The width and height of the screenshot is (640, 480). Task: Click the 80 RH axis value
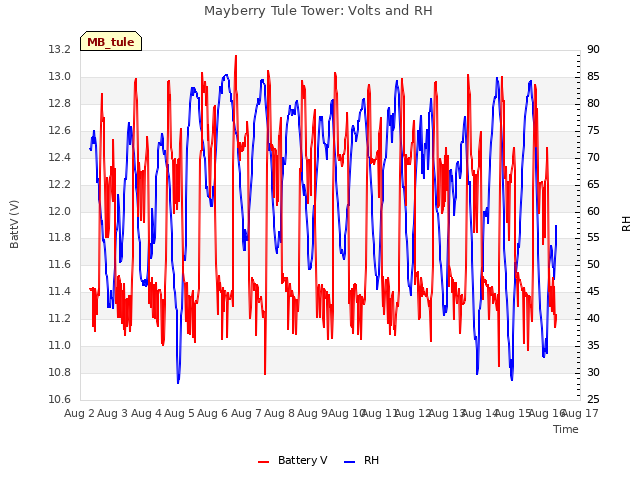593,103
